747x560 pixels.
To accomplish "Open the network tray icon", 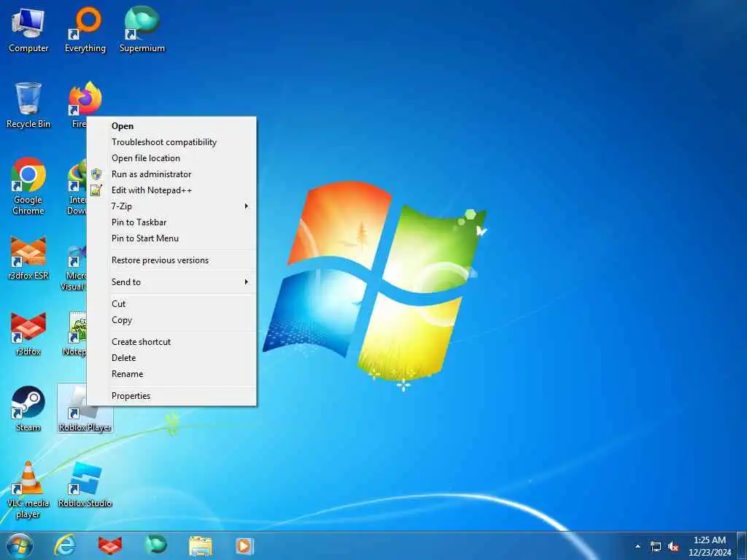I will (656, 547).
